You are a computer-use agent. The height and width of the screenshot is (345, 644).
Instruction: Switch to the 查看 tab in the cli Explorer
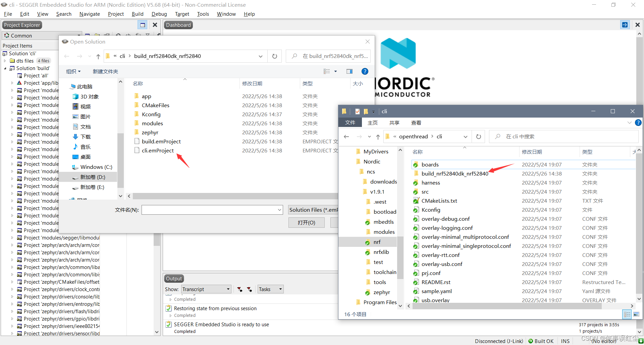point(416,123)
